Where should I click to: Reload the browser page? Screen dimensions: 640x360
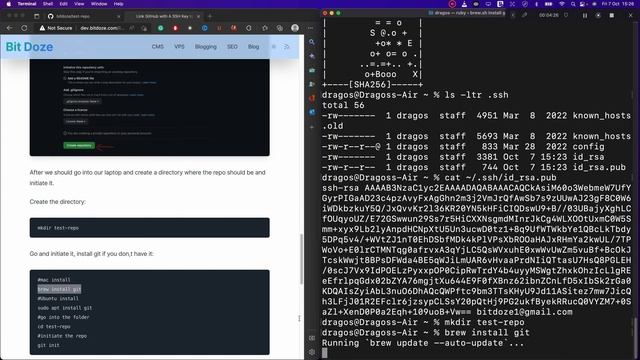pos(24,28)
